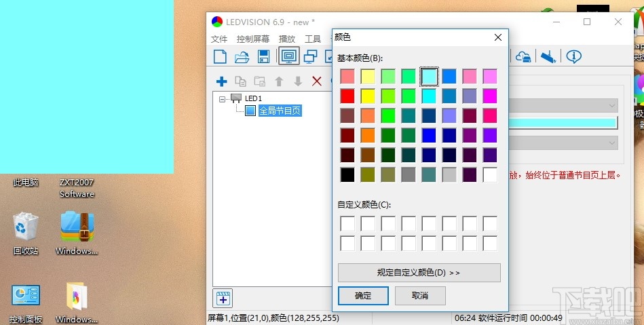Click the cyan background color bar in the right panel
644x325 pixels.
coord(563,123)
